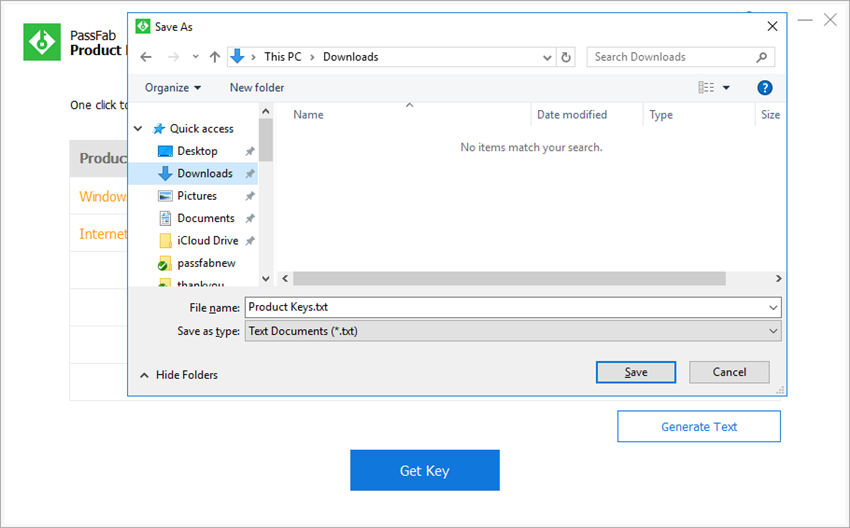The image size is (850, 528).
Task: Click the pin icon beside Pictures
Action: [250, 196]
